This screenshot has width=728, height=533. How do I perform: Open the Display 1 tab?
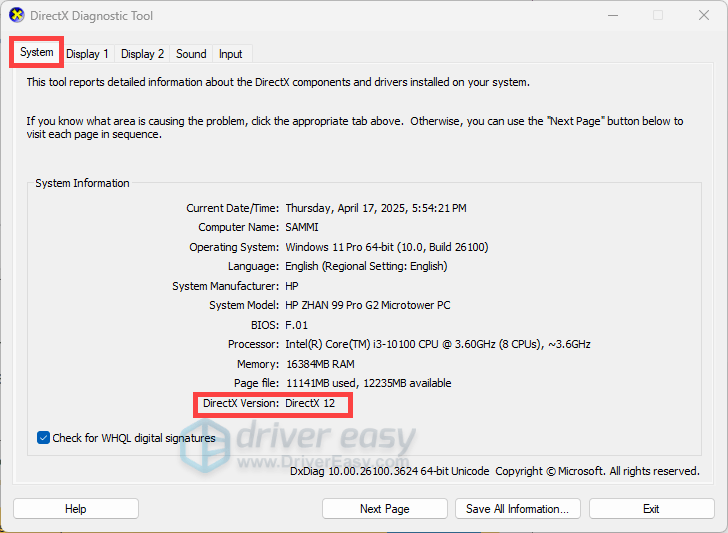88,54
